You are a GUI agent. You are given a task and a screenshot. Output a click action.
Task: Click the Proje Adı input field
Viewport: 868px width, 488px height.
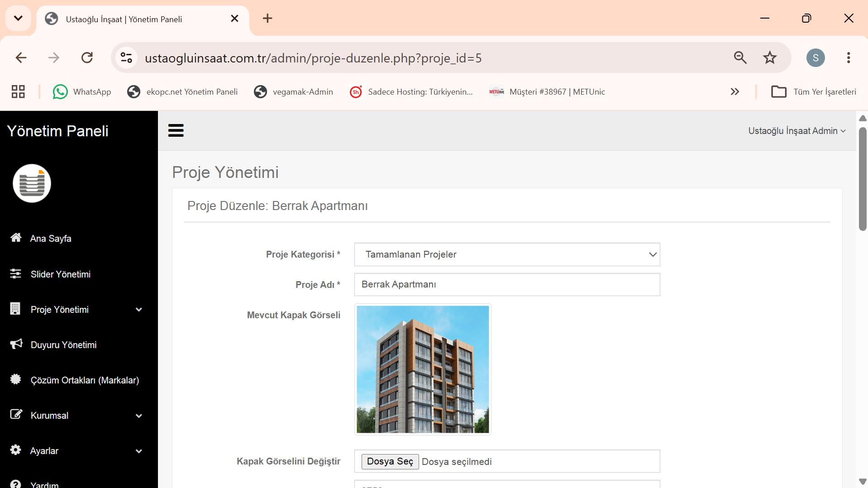[507, 284]
